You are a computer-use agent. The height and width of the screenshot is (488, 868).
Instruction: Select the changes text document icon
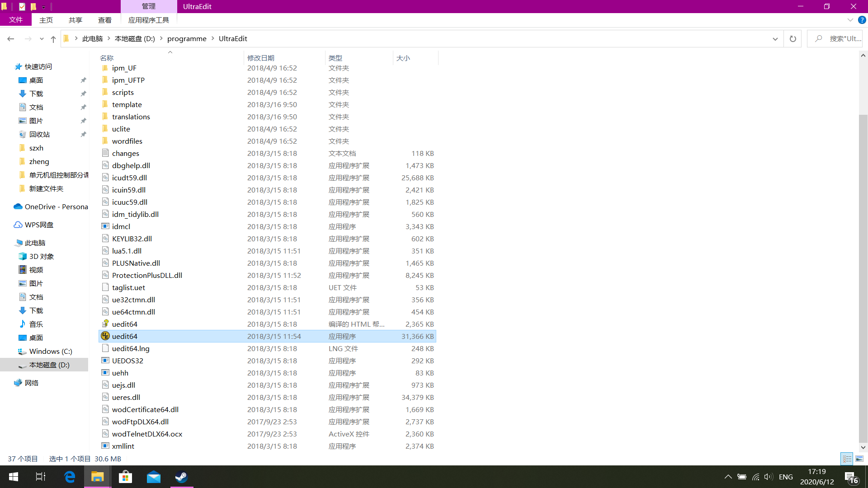(x=105, y=153)
